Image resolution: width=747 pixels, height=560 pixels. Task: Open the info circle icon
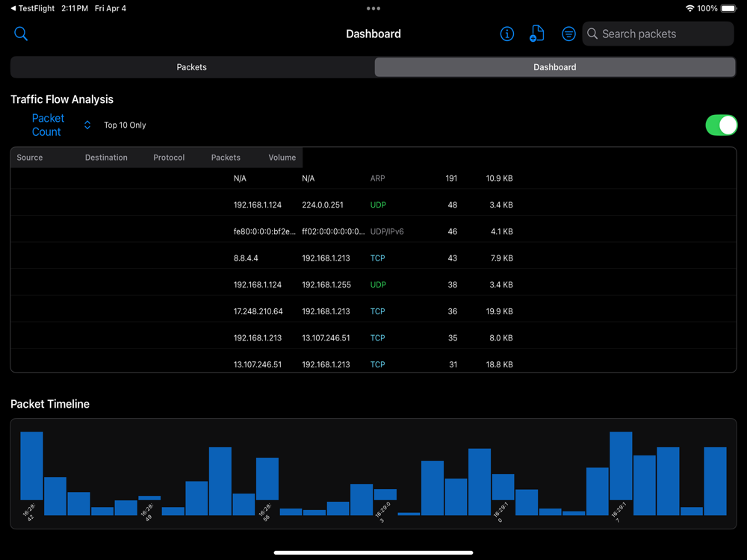(x=507, y=34)
